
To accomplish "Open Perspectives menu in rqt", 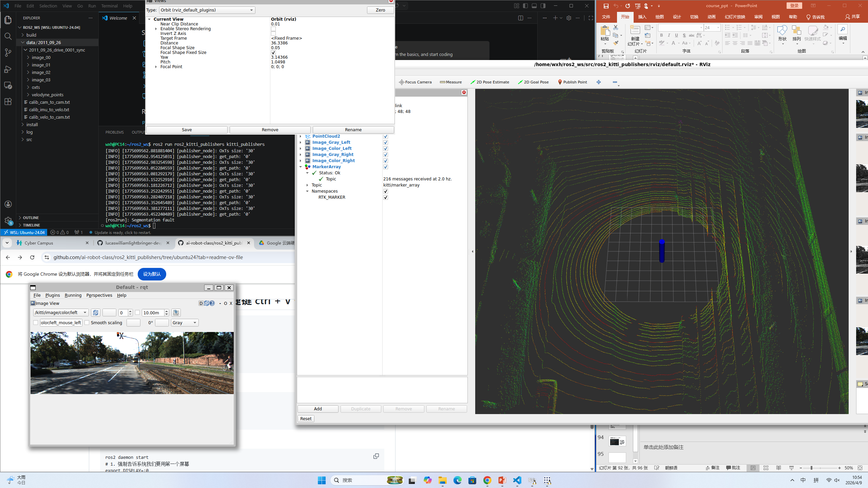I will [99, 295].
